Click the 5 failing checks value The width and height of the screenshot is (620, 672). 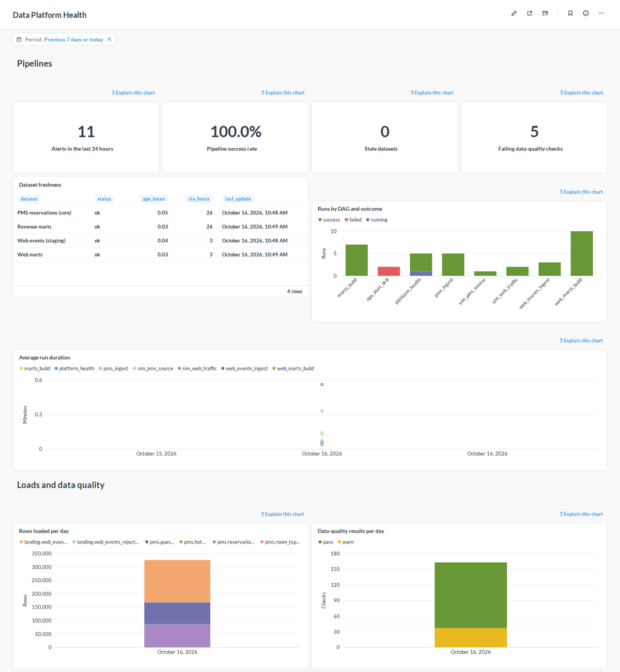(x=534, y=132)
